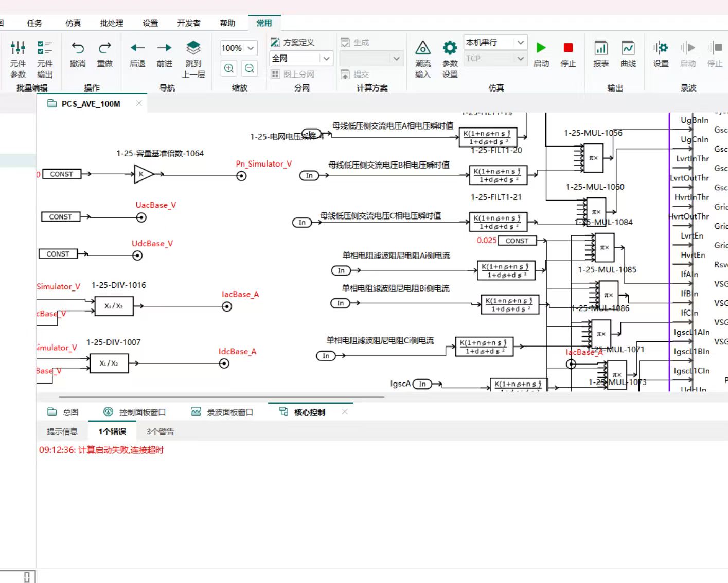Click the Component Parameters batch edit icon
Viewport: 728px width, 583px height.
[x=18, y=48]
